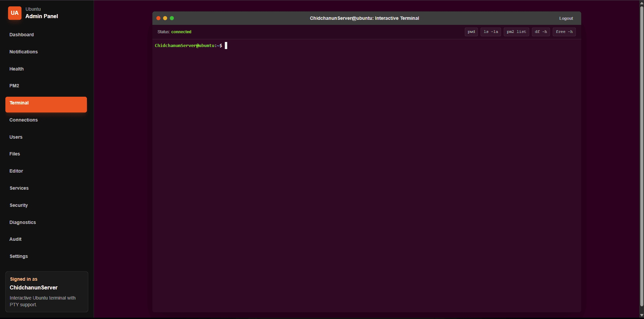Viewport: 644px width, 319px height.
Task: Run the pm2 list quick command
Action: click(x=516, y=32)
